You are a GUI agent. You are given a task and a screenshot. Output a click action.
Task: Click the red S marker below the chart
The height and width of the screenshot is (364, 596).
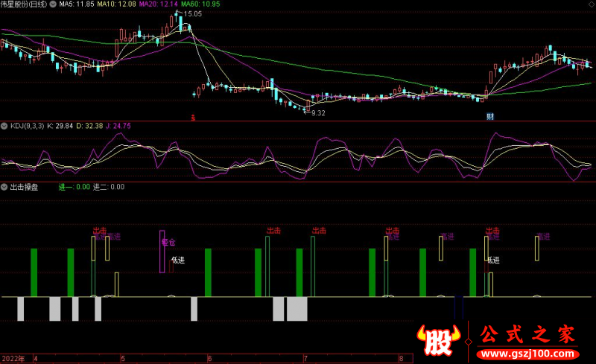coord(193,117)
